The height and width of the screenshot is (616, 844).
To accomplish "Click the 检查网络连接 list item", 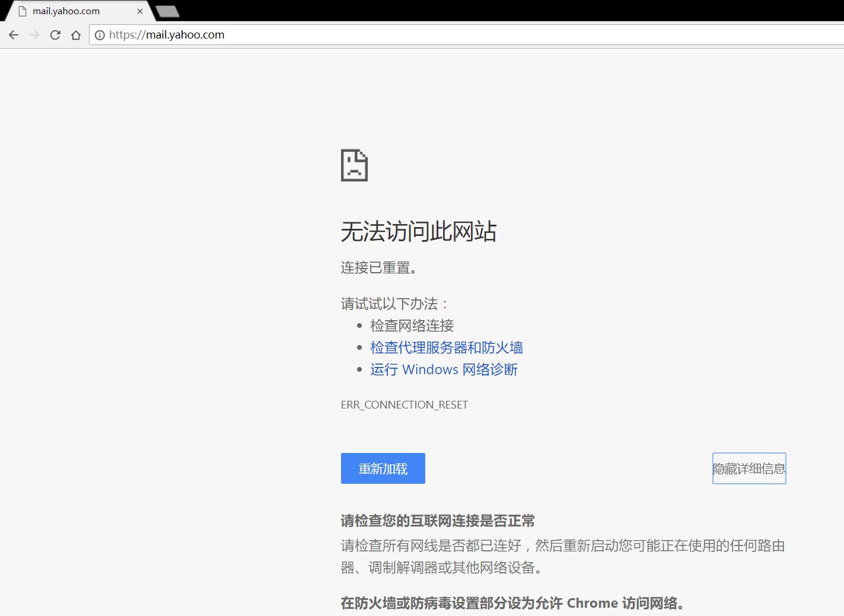I will click(x=412, y=325).
